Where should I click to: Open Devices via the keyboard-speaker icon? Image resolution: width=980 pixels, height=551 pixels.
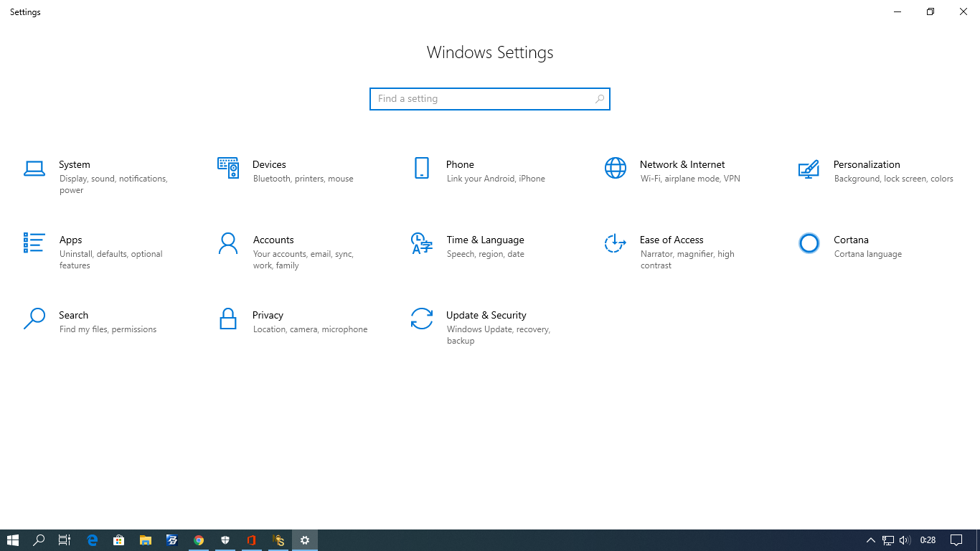(x=228, y=168)
